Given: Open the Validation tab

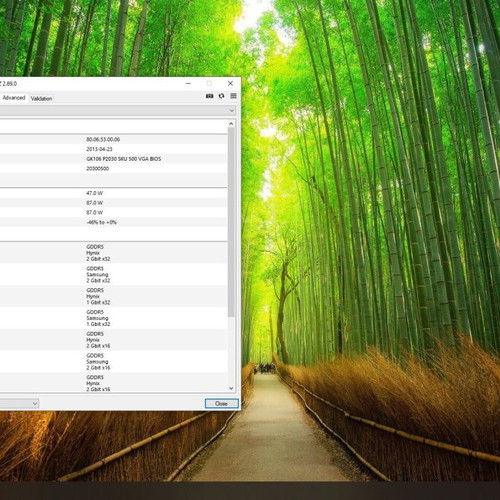Looking at the screenshot, I should [x=41, y=98].
